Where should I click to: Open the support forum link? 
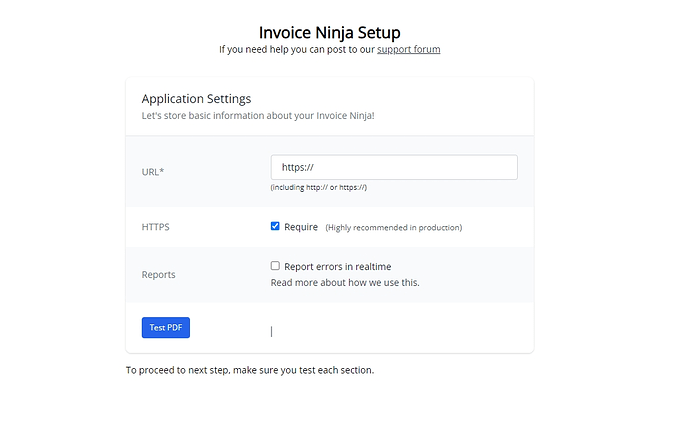tap(408, 49)
